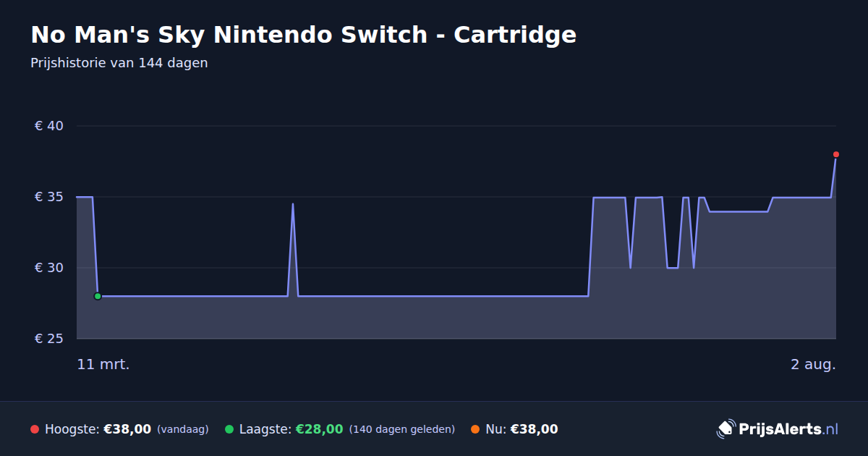
Task: Click the green Laagste legend dot
Action: coord(229,429)
